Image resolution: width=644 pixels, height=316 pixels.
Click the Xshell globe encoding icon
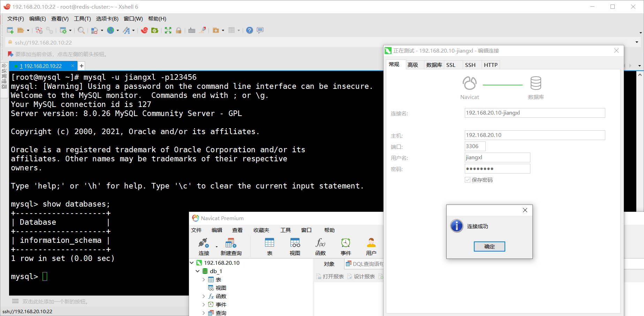111,30
